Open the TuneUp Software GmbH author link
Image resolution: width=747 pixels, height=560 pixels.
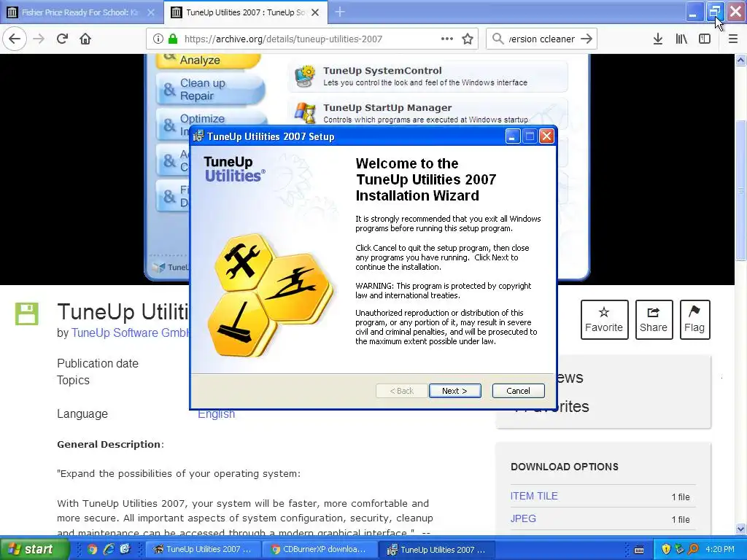pyautogui.click(x=130, y=332)
